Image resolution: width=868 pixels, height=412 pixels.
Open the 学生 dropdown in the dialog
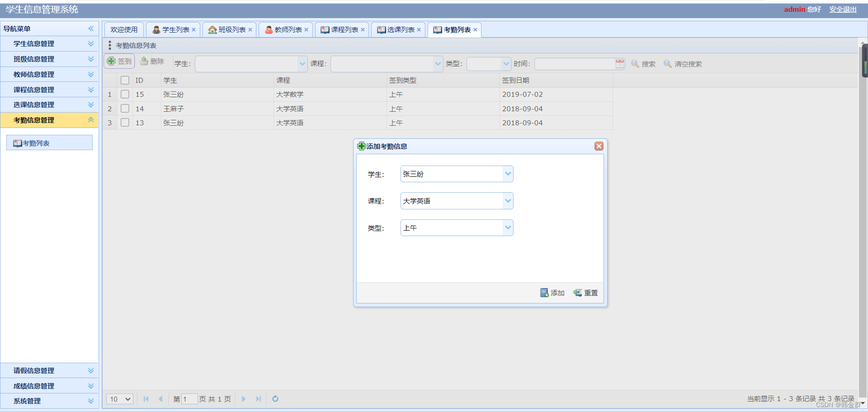(508, 174)
